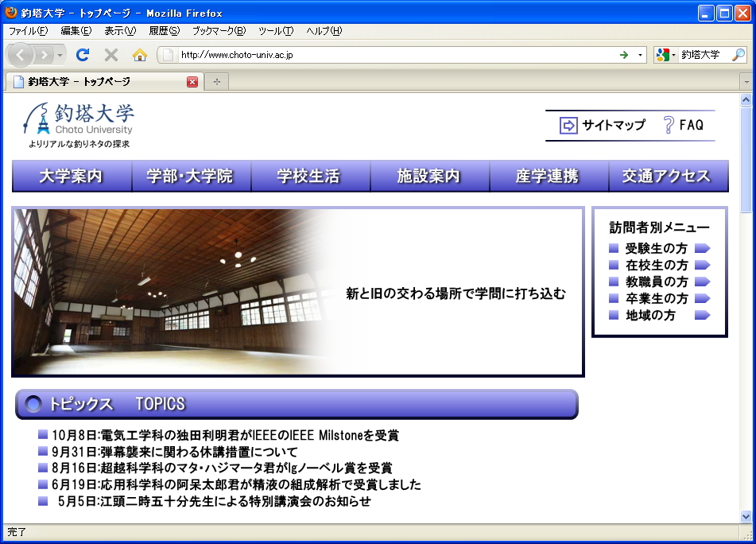This screenshot has width=756, height=544.
Task: Expand the search engine selector dropdown
Action: click(x=665, y=55)
